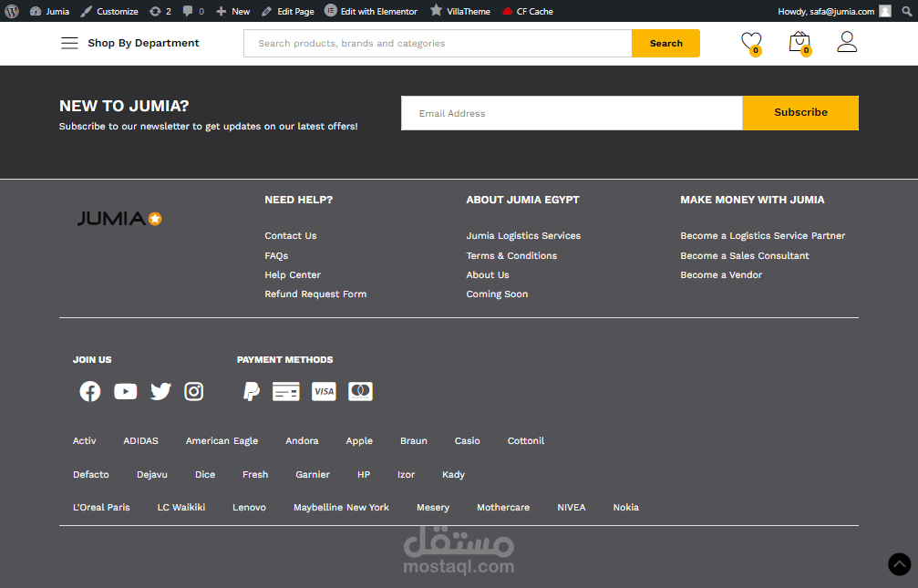Open the WordPress logo menu
Image resolution: width=918 pixels, height=588 pixels.
coord(12,11)
